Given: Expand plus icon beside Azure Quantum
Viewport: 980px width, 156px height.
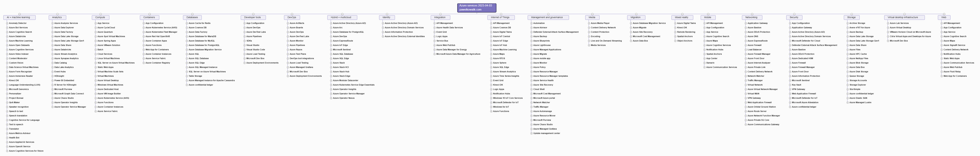Looking at the screenshot, I should click(x=95, y=32).
